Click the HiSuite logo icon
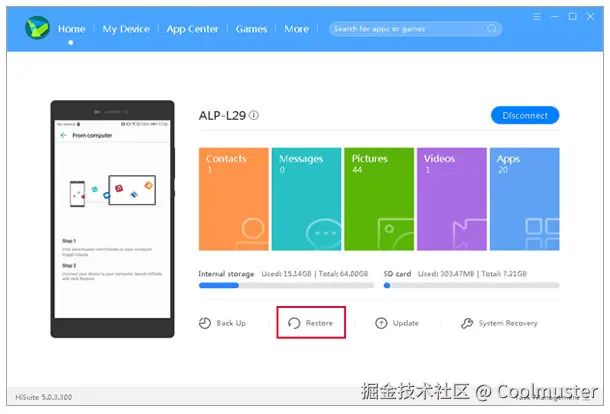Screen dimensions: 610x414 (x=37, y=28)
